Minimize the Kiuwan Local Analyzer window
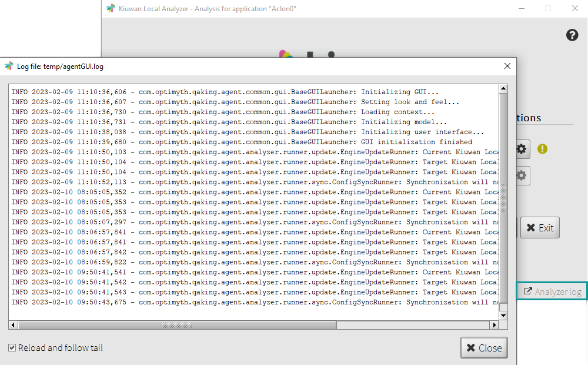 tap(522, 8)
